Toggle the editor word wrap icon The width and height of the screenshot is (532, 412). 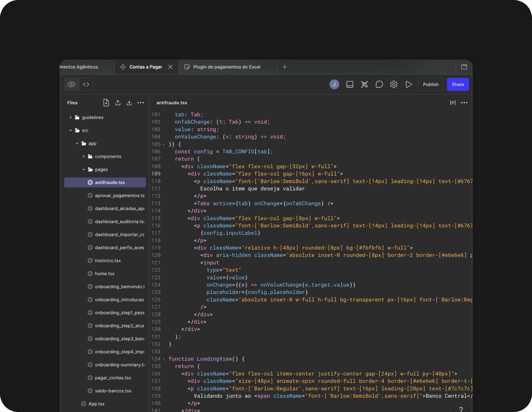[x=453, y=103]
